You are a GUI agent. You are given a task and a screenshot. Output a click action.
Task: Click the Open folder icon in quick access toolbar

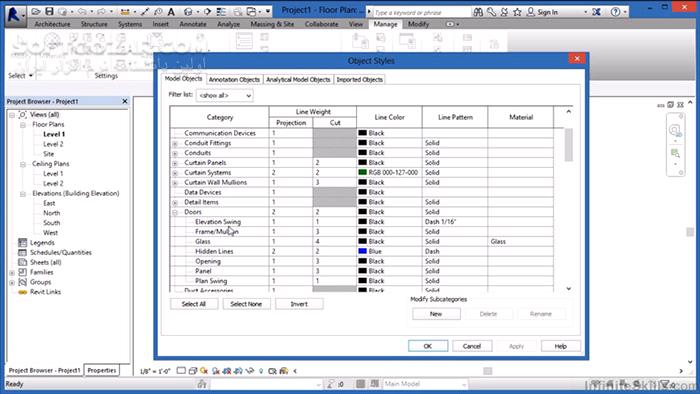[x=36, y=12]
